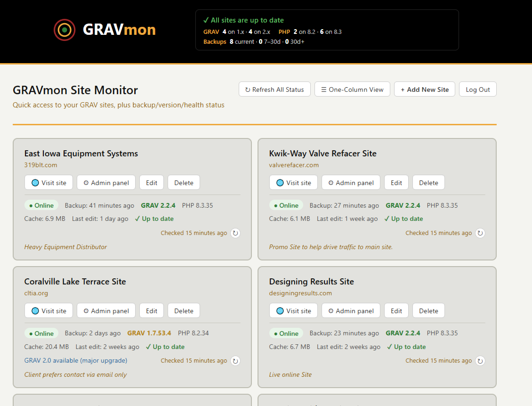Delete East Iowa Equipment Systems entry
This screenshot has height=406, width=532.
pos(184,183)
